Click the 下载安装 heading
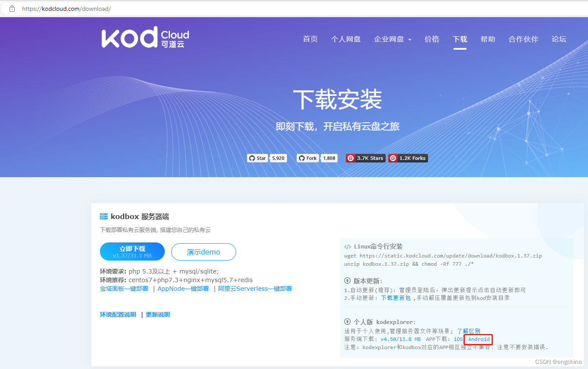Screen dimensions: 588x369 (338, 99)
